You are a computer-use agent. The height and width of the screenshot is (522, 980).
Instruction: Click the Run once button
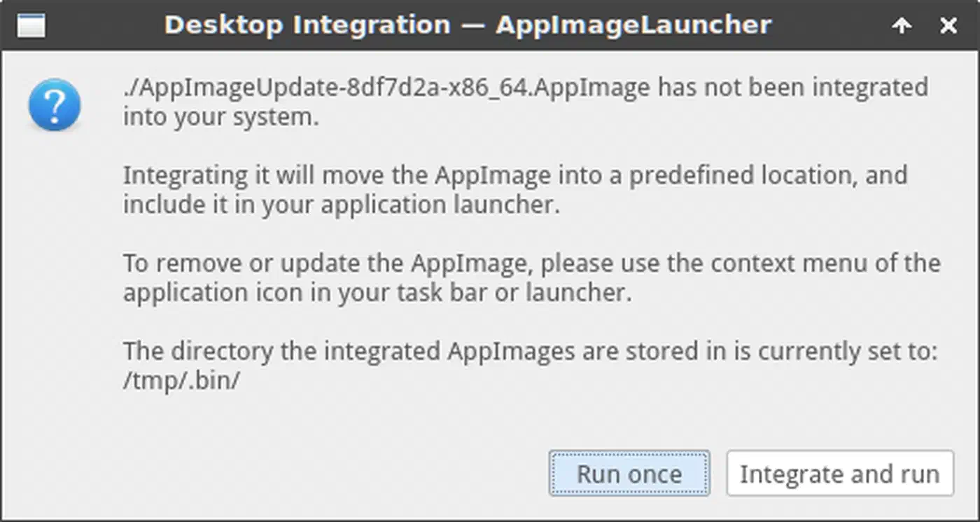[x=629, y=474]
